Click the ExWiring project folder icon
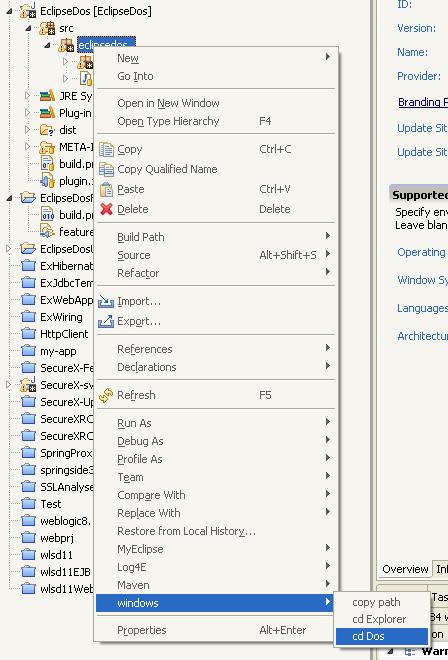 click(28, 317)
